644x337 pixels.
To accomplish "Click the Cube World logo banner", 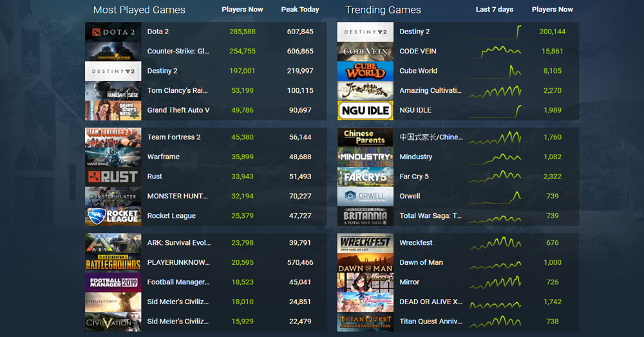I will click(365, 71).
